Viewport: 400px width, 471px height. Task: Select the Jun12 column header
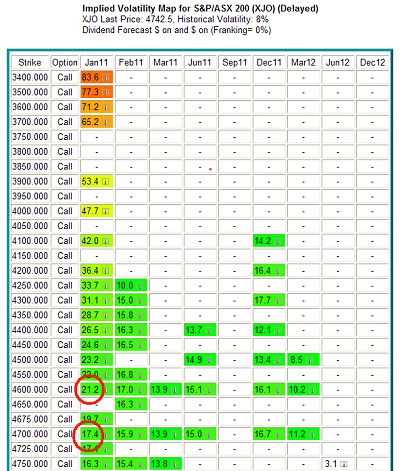coord(338,62)
